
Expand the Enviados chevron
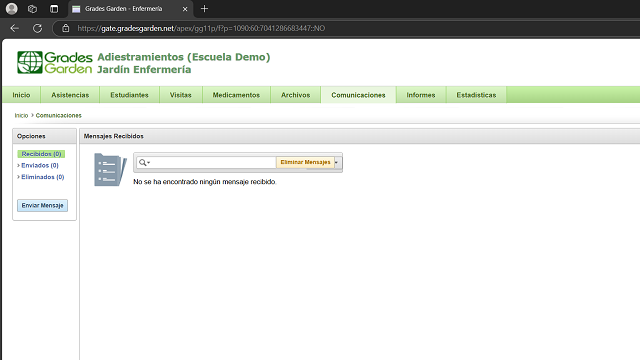pos(18,165)
